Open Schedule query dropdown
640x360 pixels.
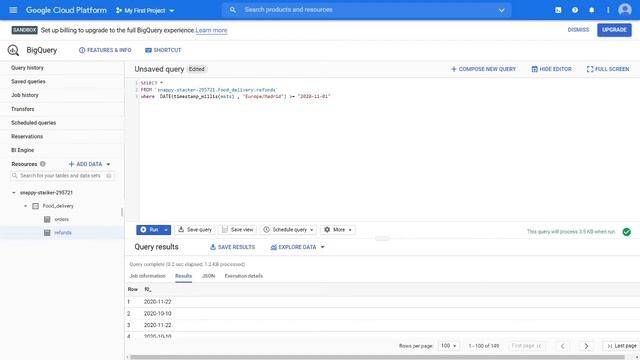tap(289, 230)
